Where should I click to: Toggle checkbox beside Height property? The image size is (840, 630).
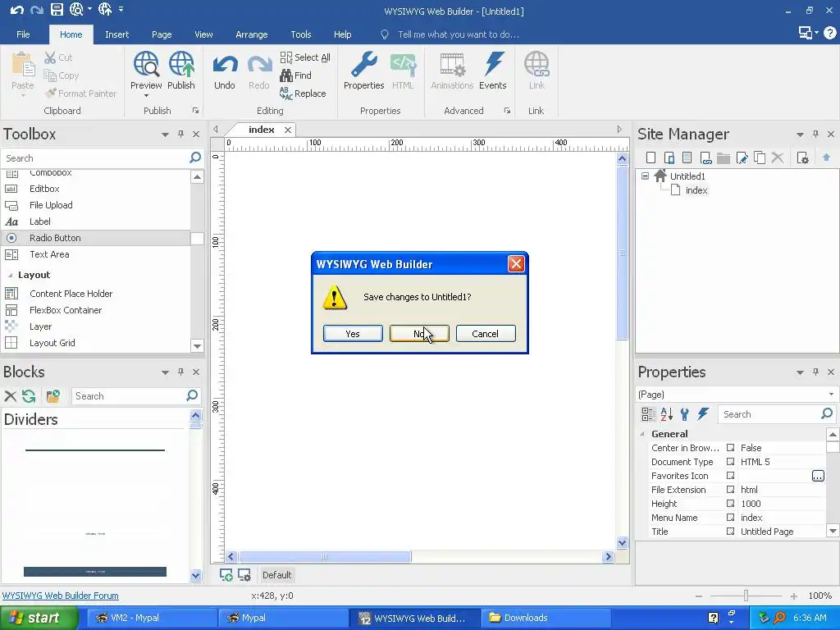[730, 504]
